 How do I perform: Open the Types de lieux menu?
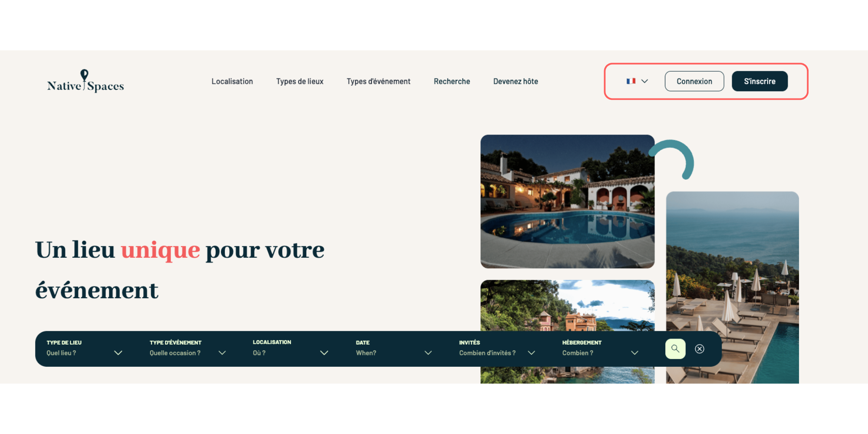point(300,81)
